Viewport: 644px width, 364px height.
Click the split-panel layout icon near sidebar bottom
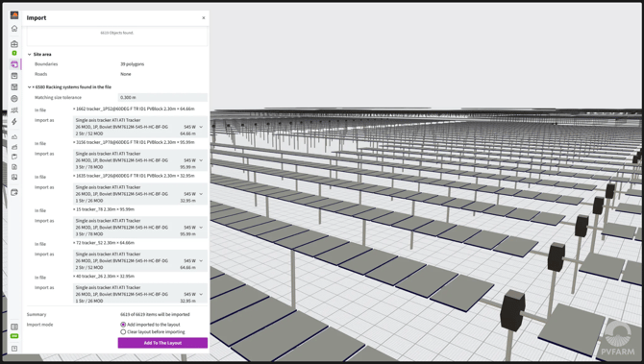point(14,327)
